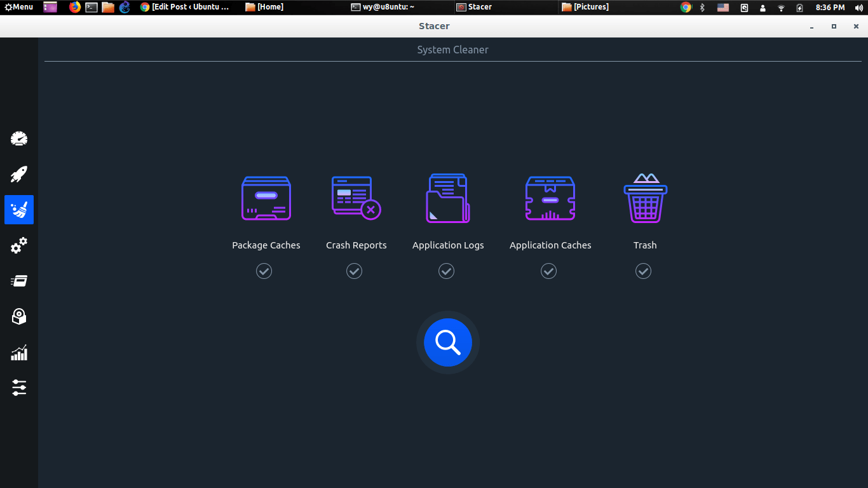
Task: Open the Settings sliders icon in sidebar
Action: tap(19, 388)
